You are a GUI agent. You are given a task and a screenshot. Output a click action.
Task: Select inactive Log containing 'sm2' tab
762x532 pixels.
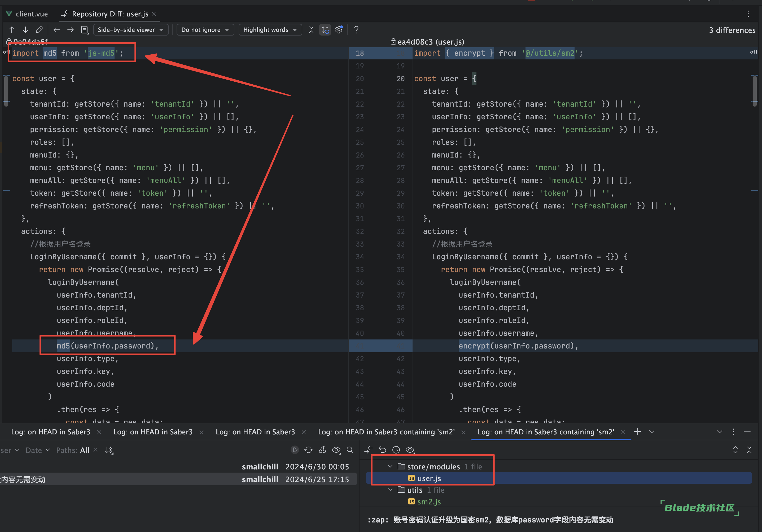point(386,432)
